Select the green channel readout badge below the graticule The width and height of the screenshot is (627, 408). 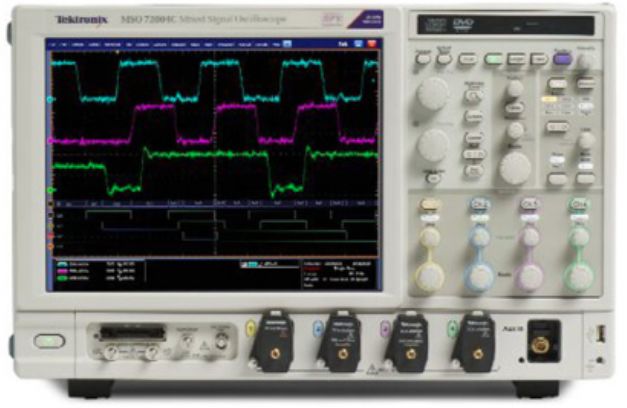pyautogui.click(x=62, y=278)
